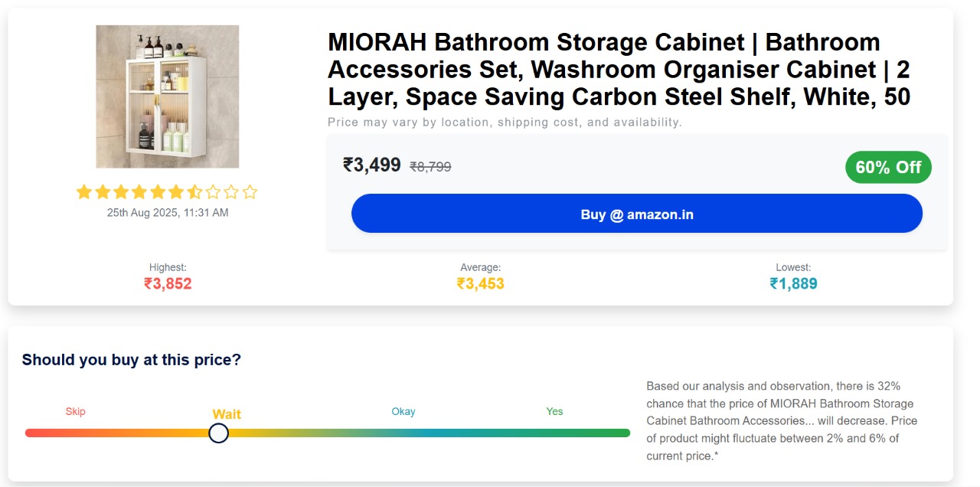This screenshot has height=487, width=980.
Task: Click the Highest price value ₹3,852
Action: (x=168, y=284)
